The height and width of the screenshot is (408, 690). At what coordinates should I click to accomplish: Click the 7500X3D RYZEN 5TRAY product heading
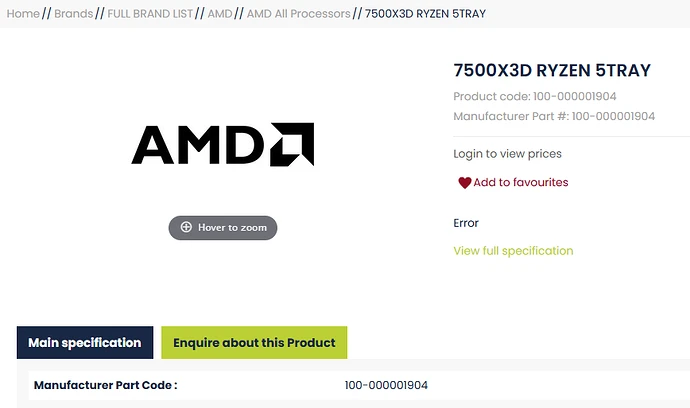[551, 70]
